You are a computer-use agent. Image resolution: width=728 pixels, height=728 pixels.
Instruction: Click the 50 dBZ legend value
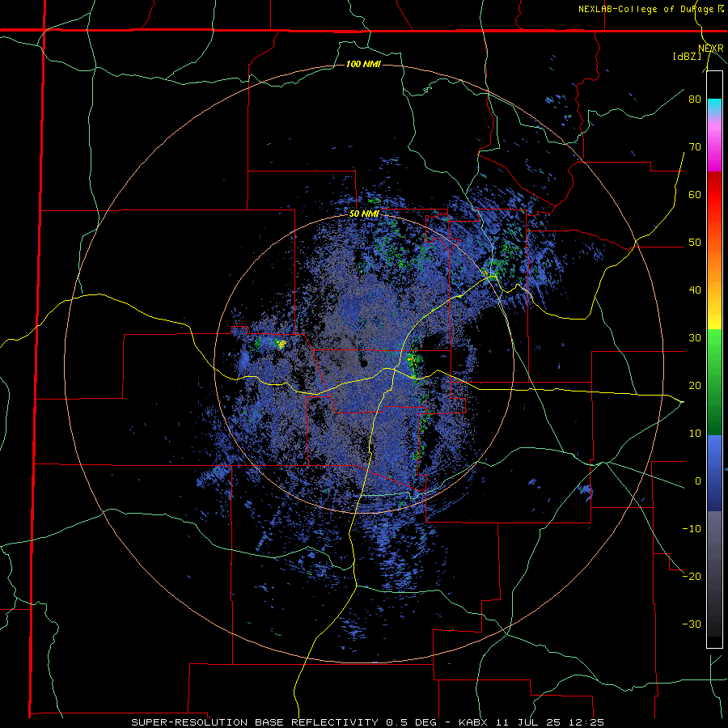coord(695,243)
